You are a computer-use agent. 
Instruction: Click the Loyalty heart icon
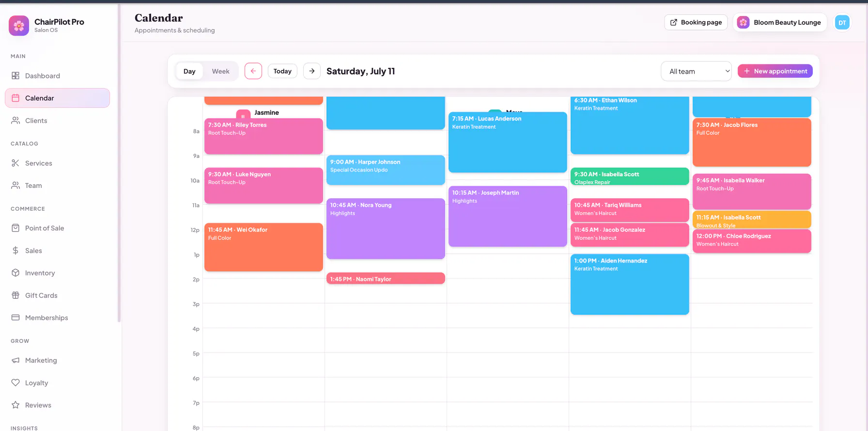coord(15,383)
